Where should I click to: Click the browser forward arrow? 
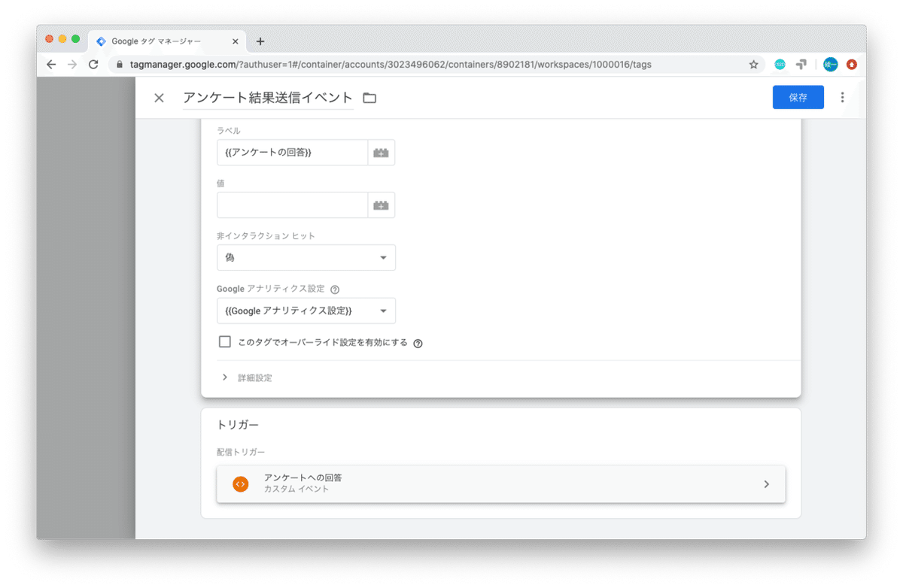tap(72, 65)
